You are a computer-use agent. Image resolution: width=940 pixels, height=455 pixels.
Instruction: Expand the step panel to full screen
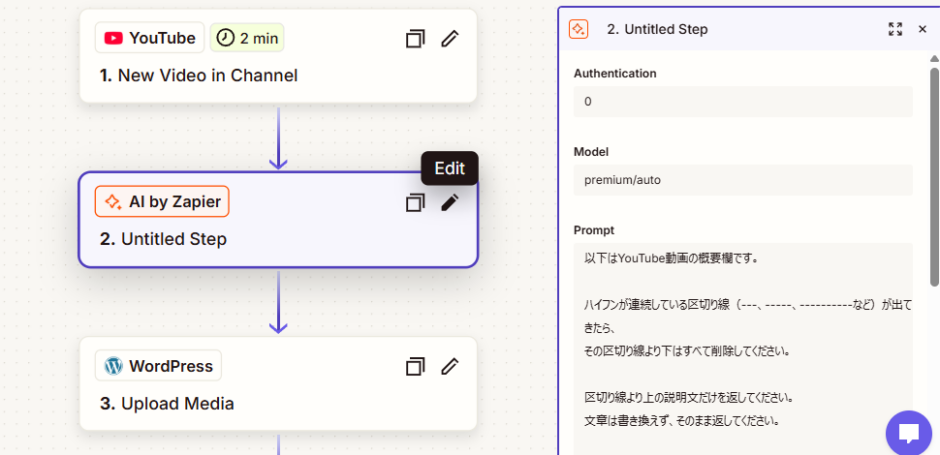point(895,29)
